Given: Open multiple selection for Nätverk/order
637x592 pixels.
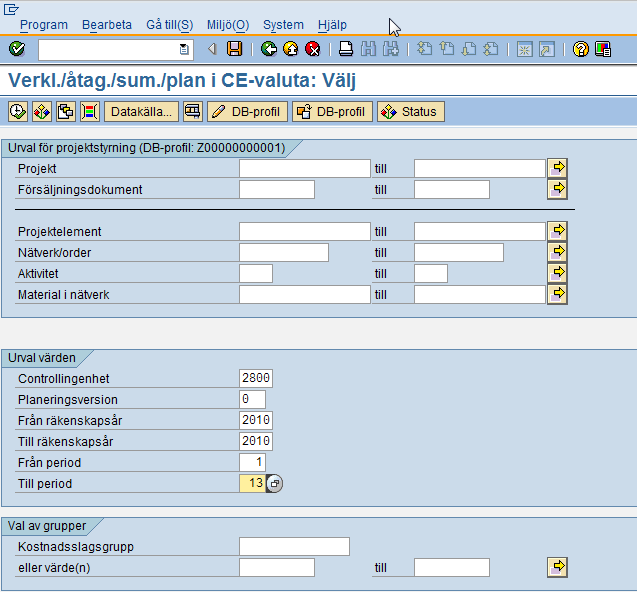Looking at the screenshot, I should (x=557, y=252).
